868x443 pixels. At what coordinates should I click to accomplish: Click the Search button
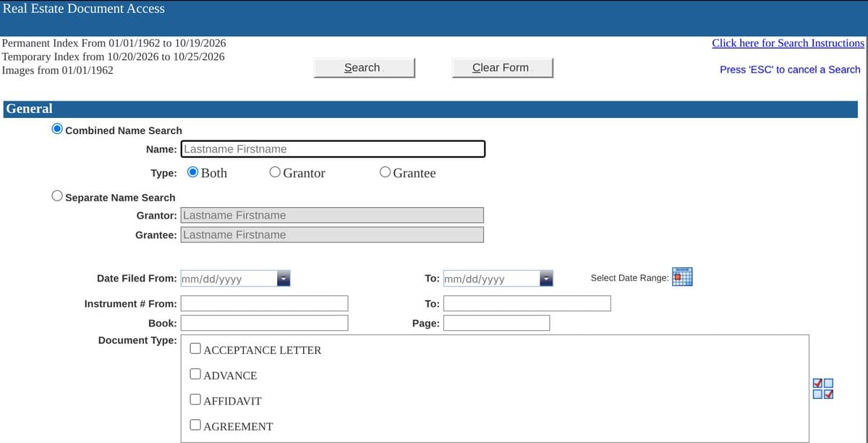(365, 67)
